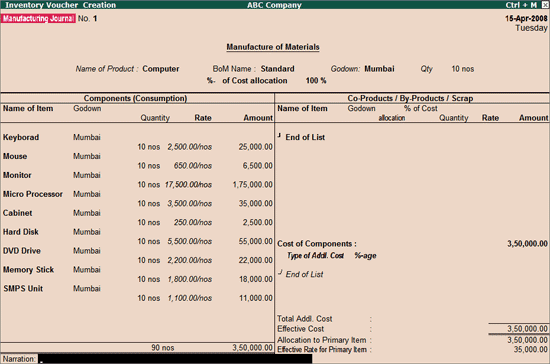Click the Manufacturing Journal voucher type label

[x=38, y=19]
